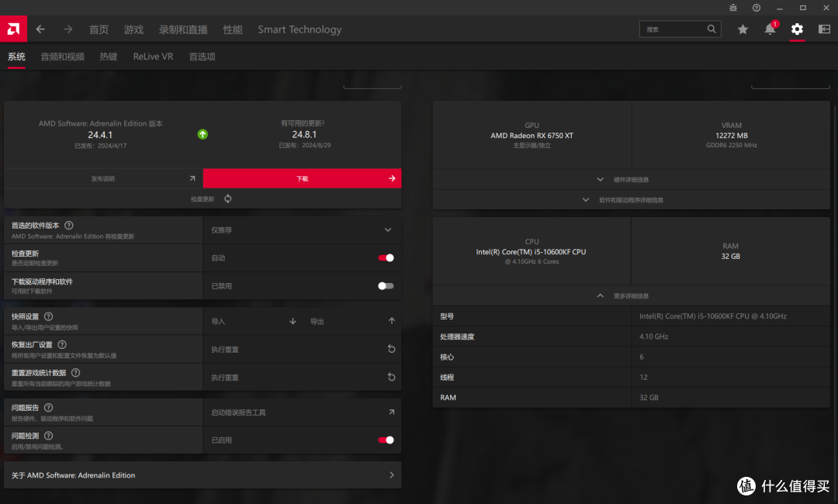Click the 12272 MB VRAM value
Image resolution: width=838 pixels, height=504 pixels.
click(731, 136)
